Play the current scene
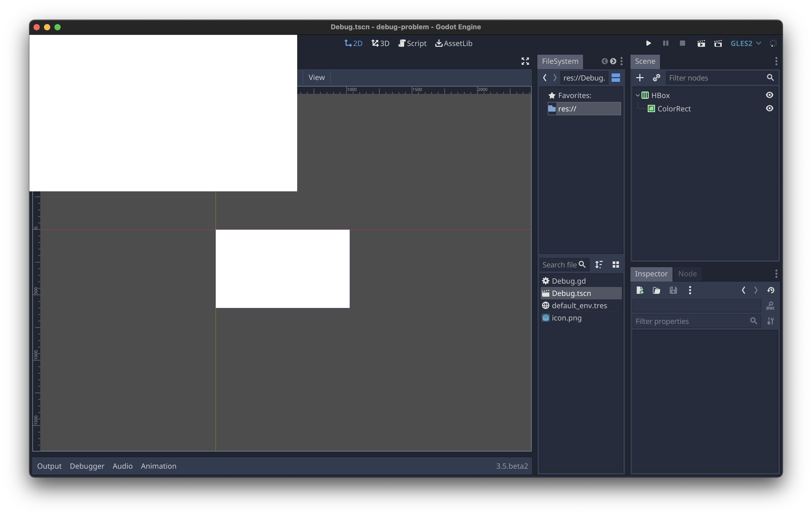Image resolution: width=812 pixels, height=516 pixels. [701, 43]
